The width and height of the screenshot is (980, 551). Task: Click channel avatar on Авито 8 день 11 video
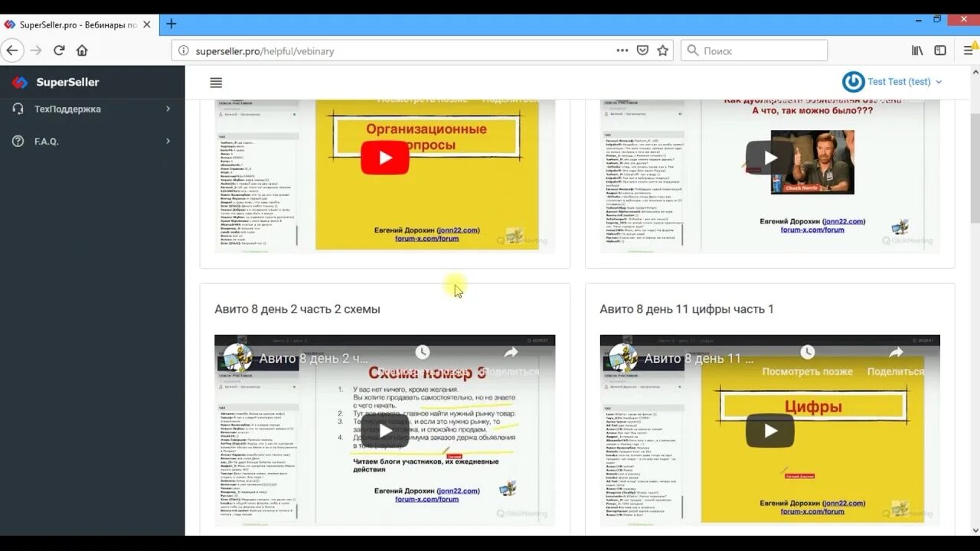[x=623, y=357]
